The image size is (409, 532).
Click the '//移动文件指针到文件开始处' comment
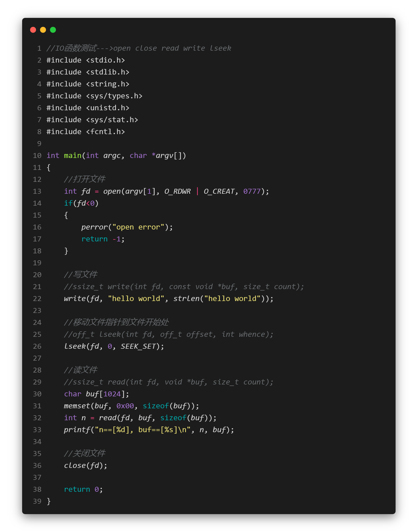(116, 322)
